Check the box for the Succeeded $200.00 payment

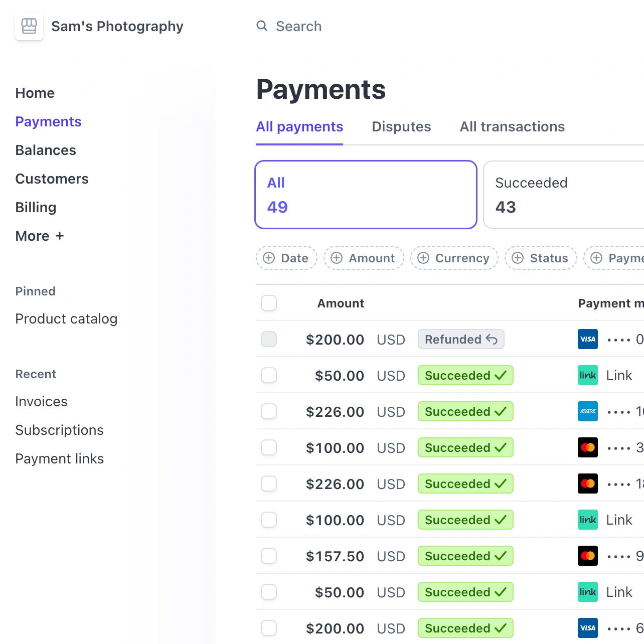tap(269, 628)
